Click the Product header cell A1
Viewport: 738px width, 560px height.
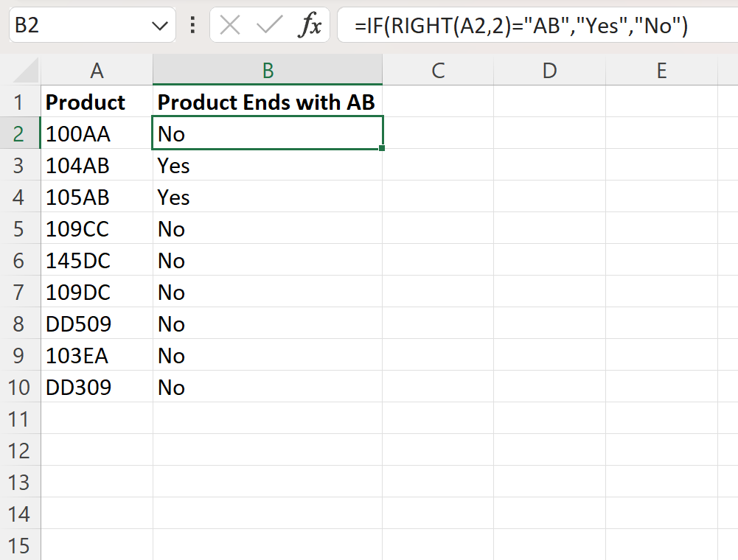(x=97, y=102)
